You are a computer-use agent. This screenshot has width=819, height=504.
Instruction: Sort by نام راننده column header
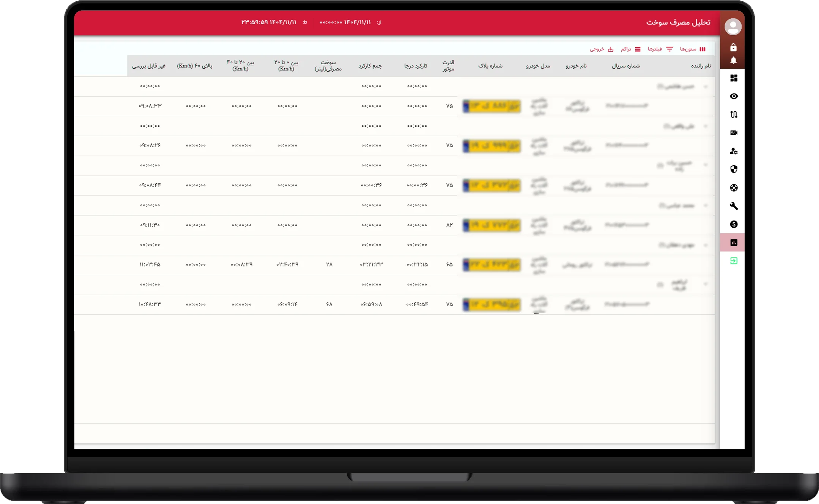701,66
